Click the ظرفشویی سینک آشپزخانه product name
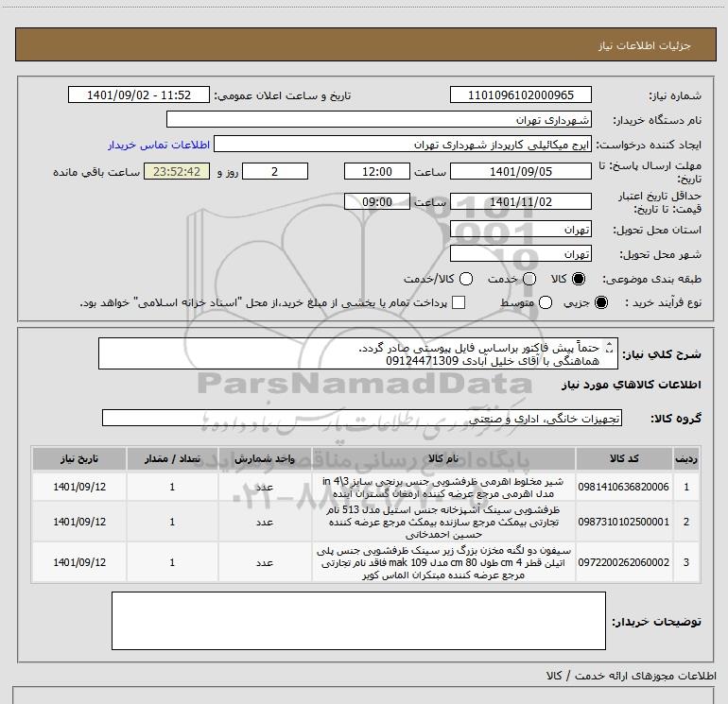 coord(442,522)
